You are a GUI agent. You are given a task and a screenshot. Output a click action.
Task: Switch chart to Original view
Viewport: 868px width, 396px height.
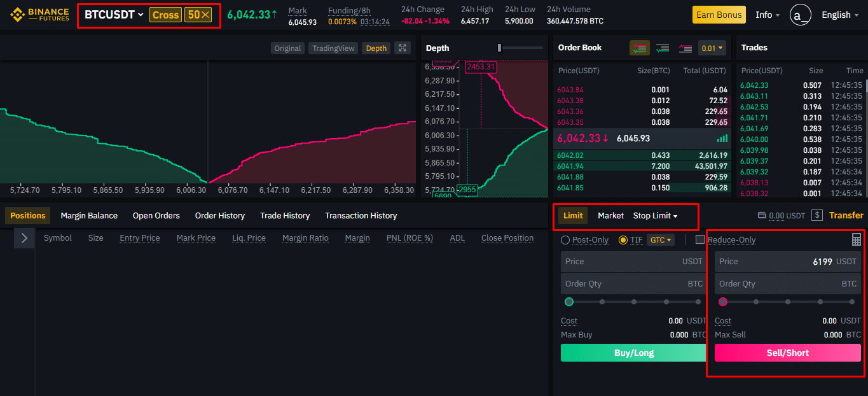pos(287,48)
